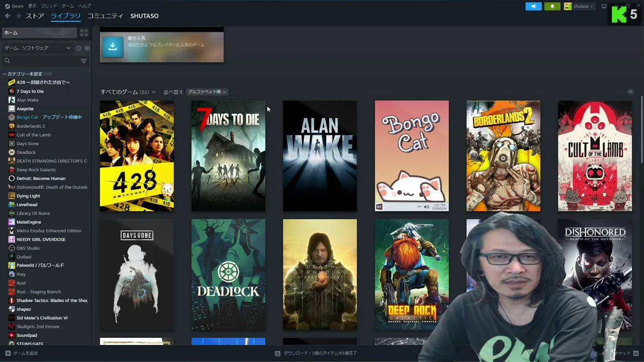
Task: Open the Death Stranding game cover
Action: tap(320, 275)
